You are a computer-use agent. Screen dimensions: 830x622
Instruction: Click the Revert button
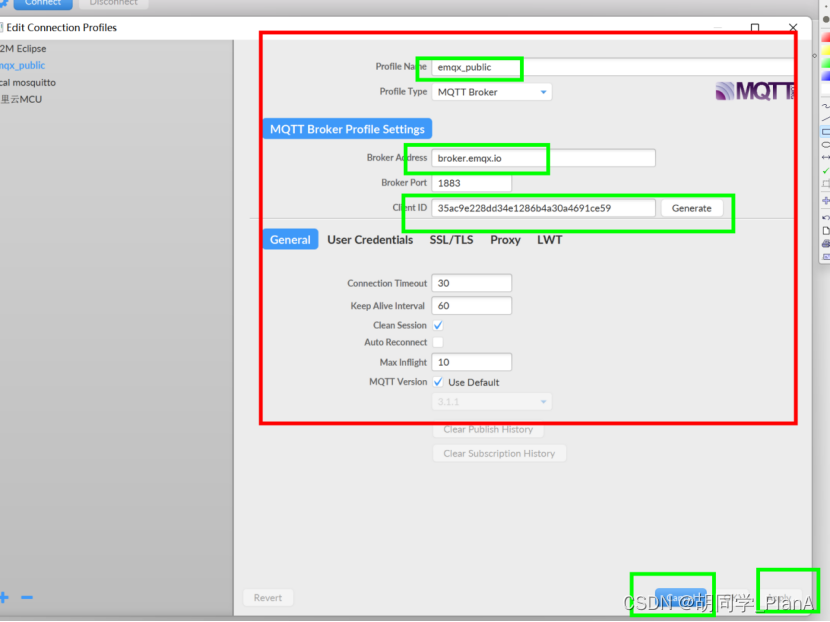point(268,598)
